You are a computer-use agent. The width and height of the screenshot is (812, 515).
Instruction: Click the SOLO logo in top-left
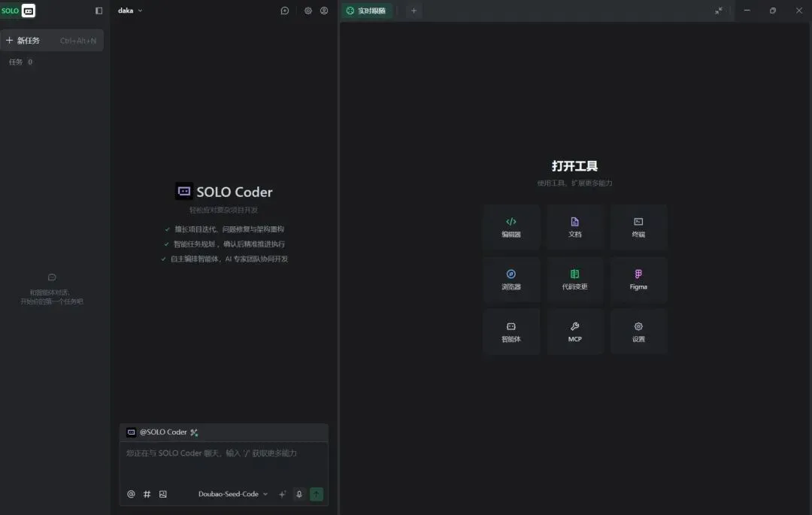[x=17, y=11]
